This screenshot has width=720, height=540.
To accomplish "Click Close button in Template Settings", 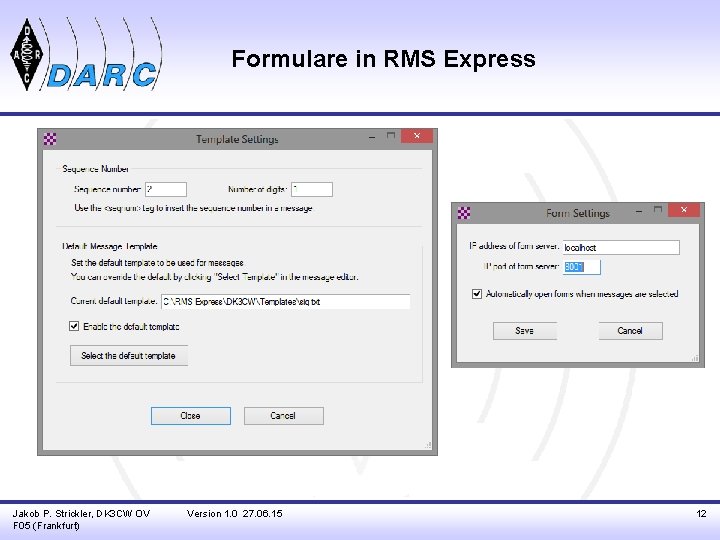I will [191, 416].
